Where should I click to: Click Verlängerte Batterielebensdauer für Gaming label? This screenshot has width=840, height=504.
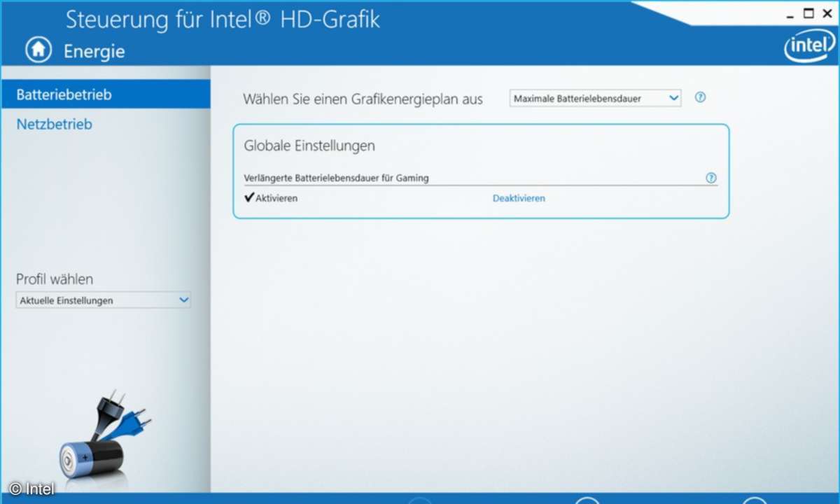click(x=336, y=178)
